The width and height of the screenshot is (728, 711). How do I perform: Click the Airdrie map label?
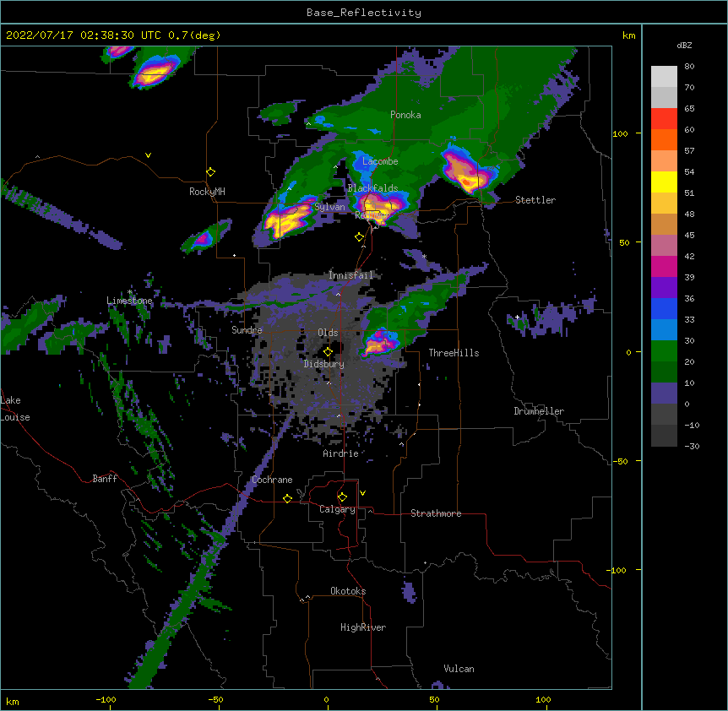point(341,453)
